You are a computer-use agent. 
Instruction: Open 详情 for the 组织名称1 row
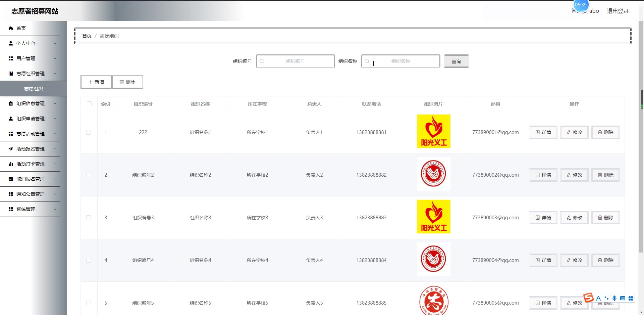(x=543, y=132)
